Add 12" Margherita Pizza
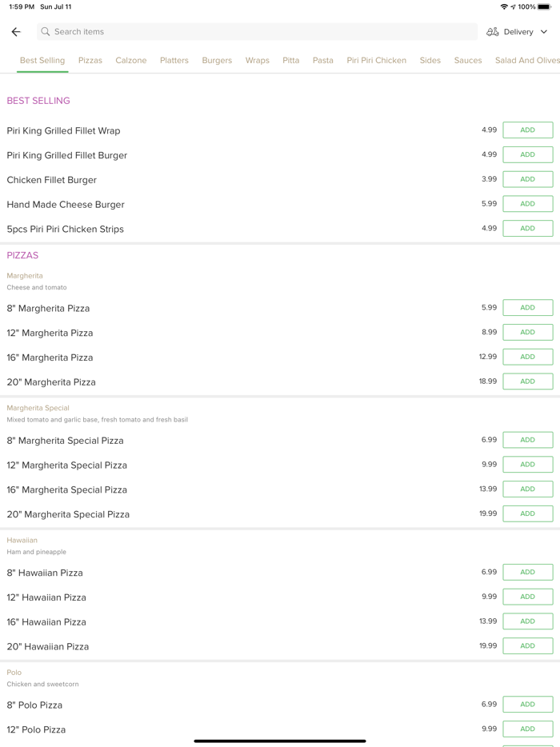Image resolution: width=560 pixels, height=747 pixels. click(x=527, y=333)
